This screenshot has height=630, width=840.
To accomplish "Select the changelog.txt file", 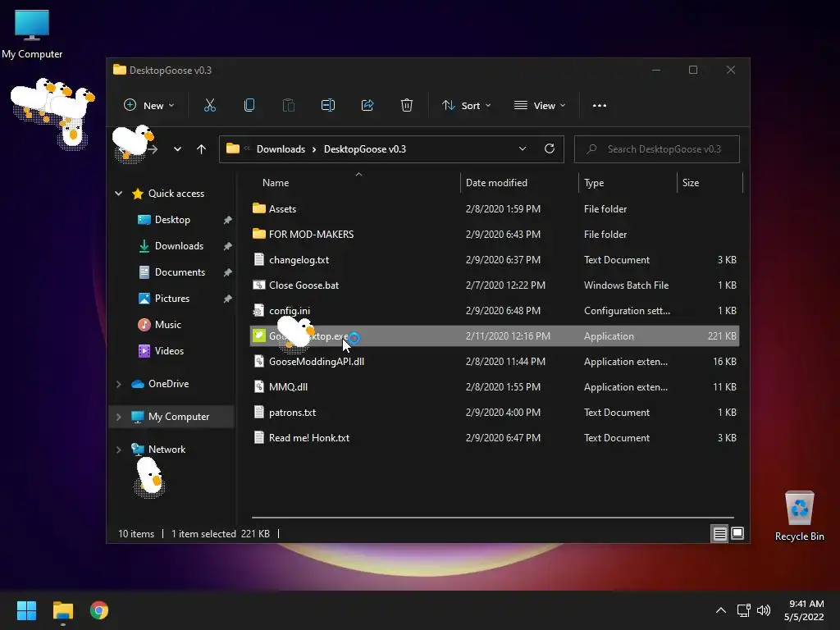I will [495, 260].
